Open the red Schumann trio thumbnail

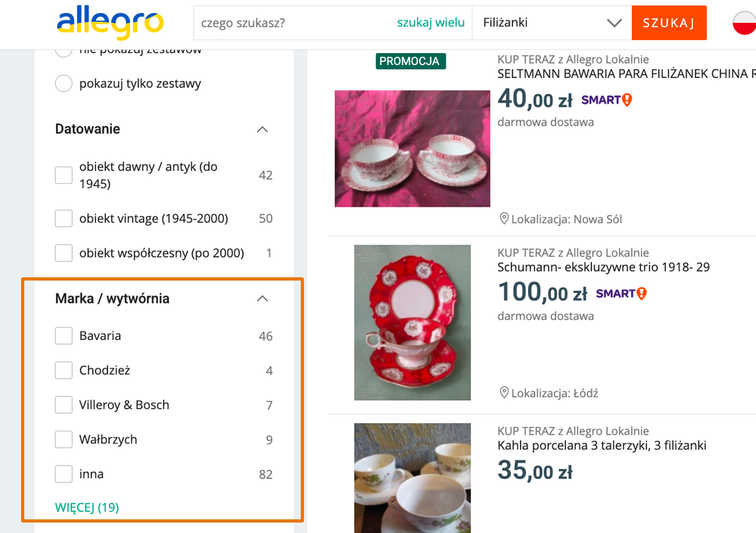(412, 323)
